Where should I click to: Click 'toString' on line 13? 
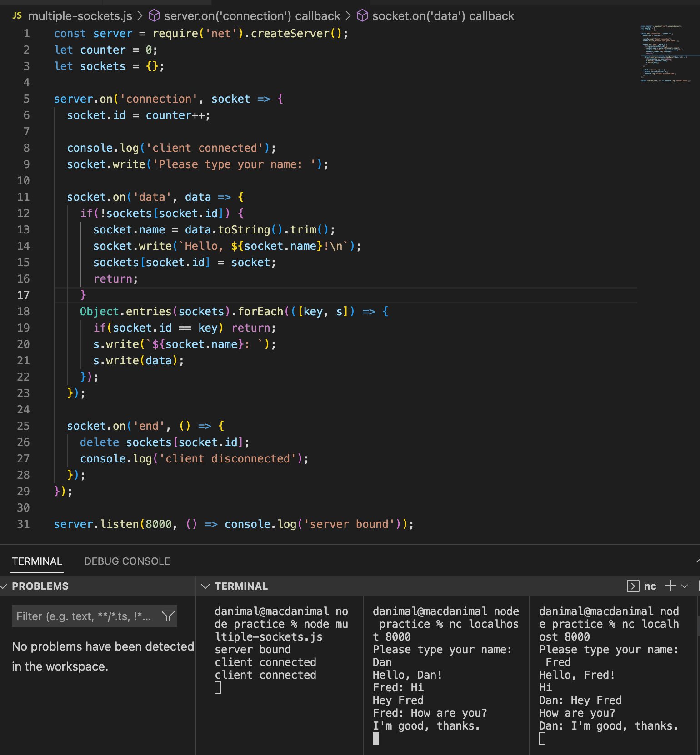click(x=244, y=230)
